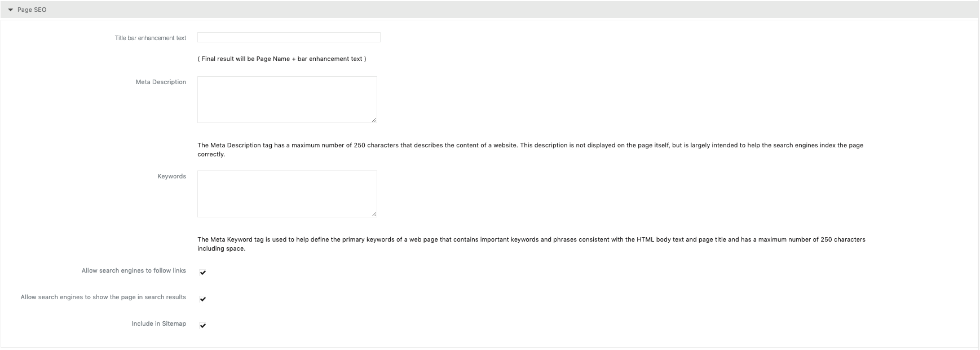The image size is (980, 350).
Task: Click the Title bar enhancement text field
Action: coord(289,37)
